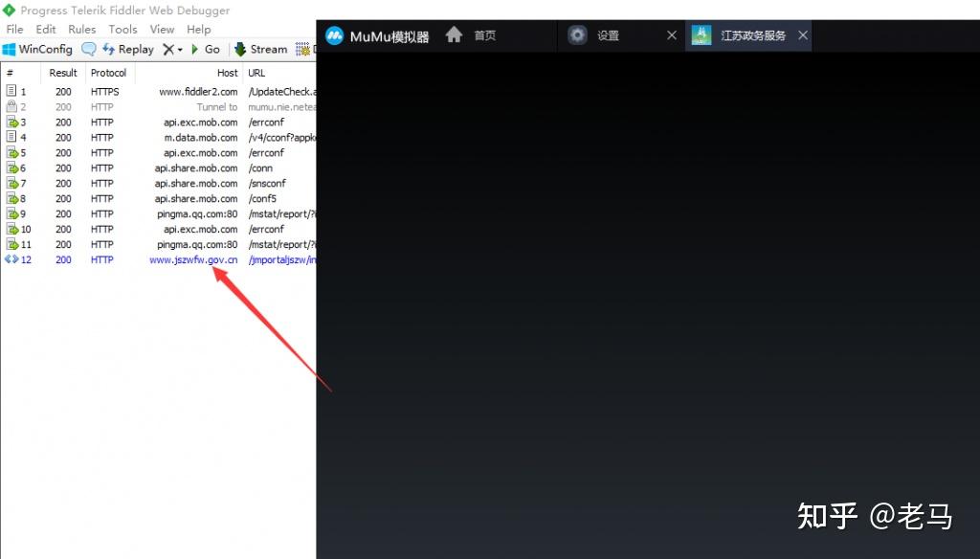Sort sessions by Host column header
The image size is (980, 559).
click(x=227, y=73)
